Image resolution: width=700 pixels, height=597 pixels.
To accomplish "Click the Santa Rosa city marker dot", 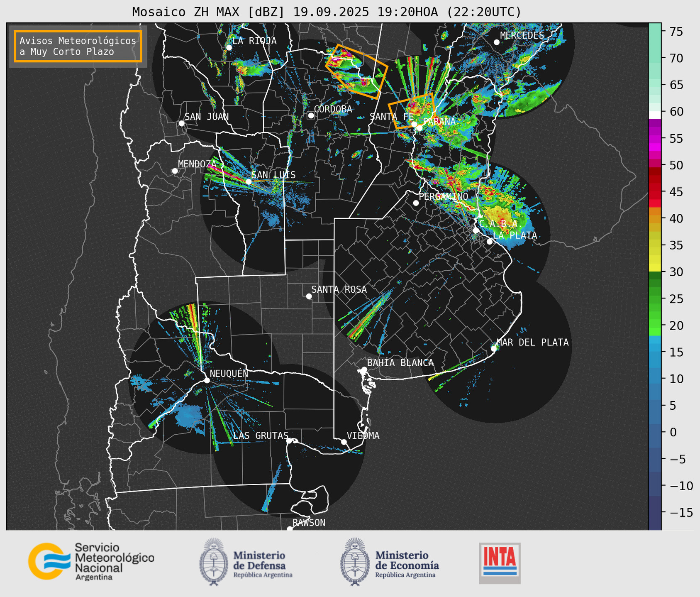I will pyautogui.click(x=309, y=296).
